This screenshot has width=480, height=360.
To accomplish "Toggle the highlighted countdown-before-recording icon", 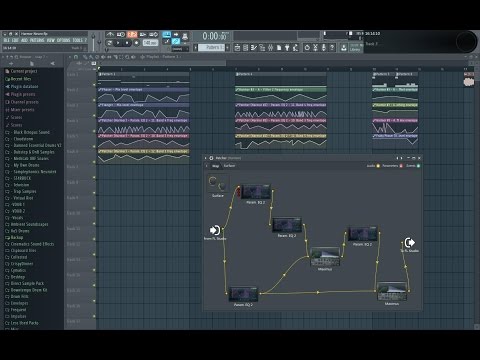I will click(132, 34).
